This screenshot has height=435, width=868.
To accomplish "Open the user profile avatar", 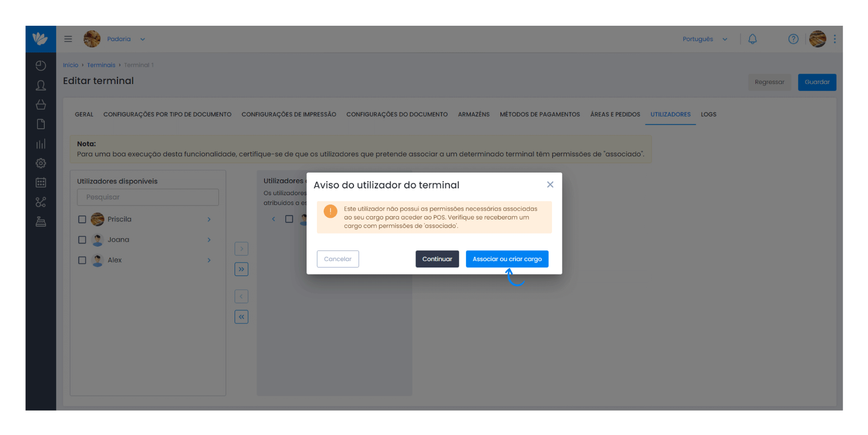I will (817, 39).
